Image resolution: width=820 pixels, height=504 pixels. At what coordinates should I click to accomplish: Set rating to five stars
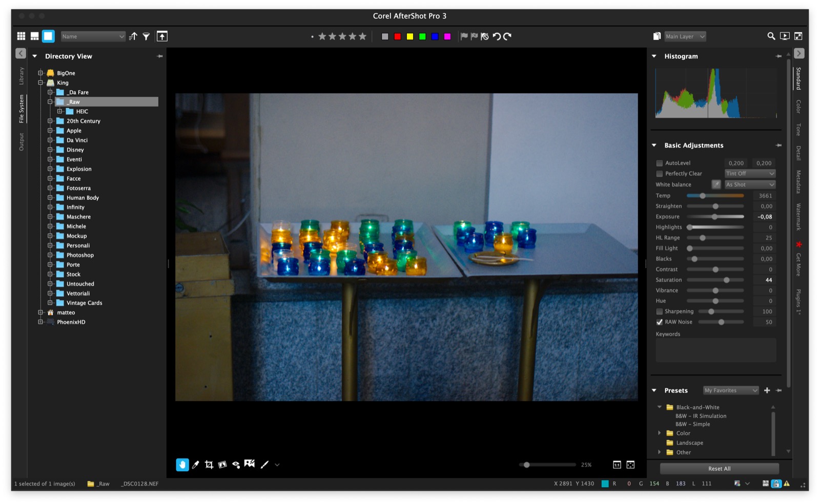[363, 36]
